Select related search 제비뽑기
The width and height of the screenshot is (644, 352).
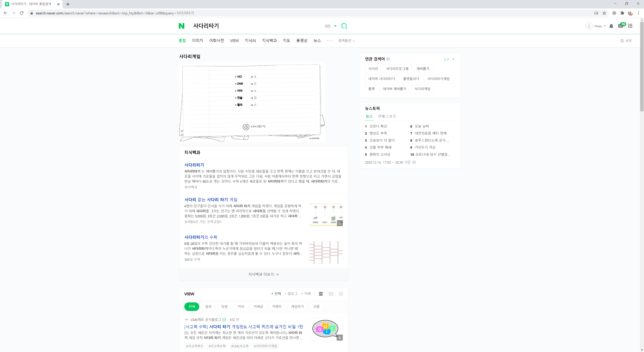[x=423, y=69]
